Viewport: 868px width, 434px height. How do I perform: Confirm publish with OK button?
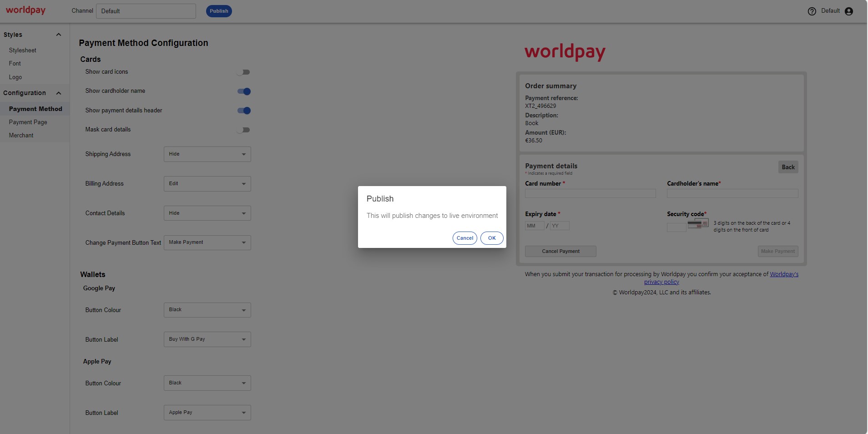(x=491, y=238)
